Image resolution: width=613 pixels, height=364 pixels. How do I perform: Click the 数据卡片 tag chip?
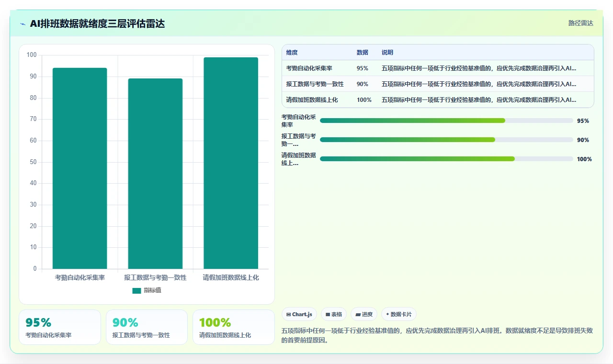coord(399,314)
